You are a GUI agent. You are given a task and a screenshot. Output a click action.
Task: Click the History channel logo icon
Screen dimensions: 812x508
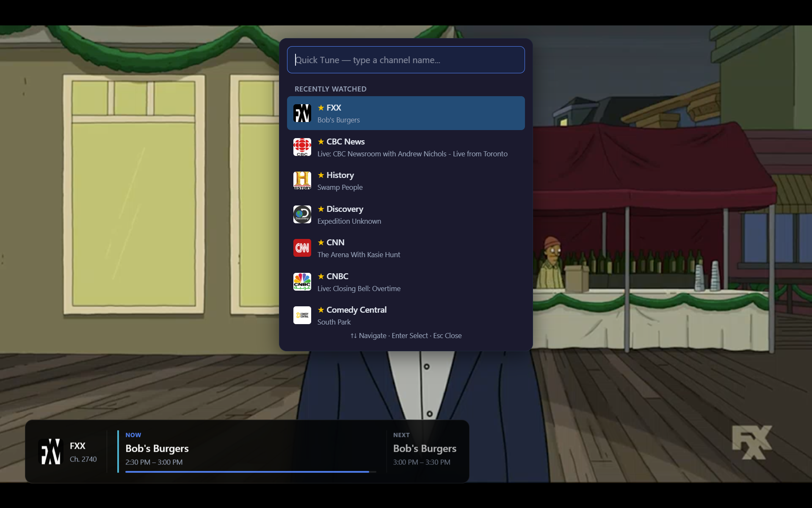click(302, 181)
